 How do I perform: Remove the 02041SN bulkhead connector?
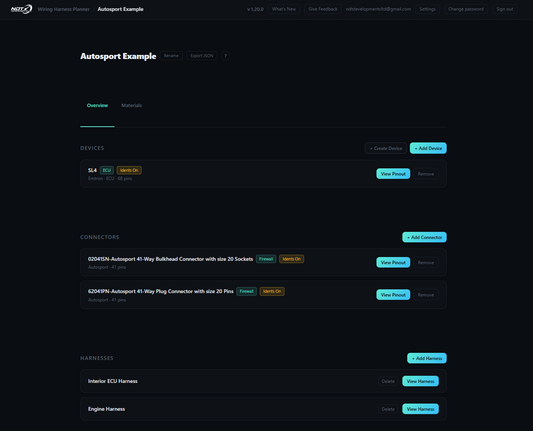[426, 262]
